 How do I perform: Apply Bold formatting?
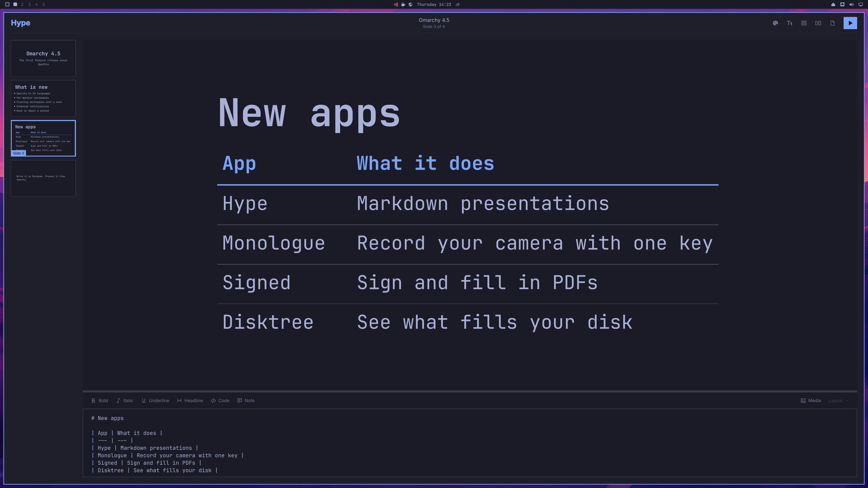(x=100, y=401)
